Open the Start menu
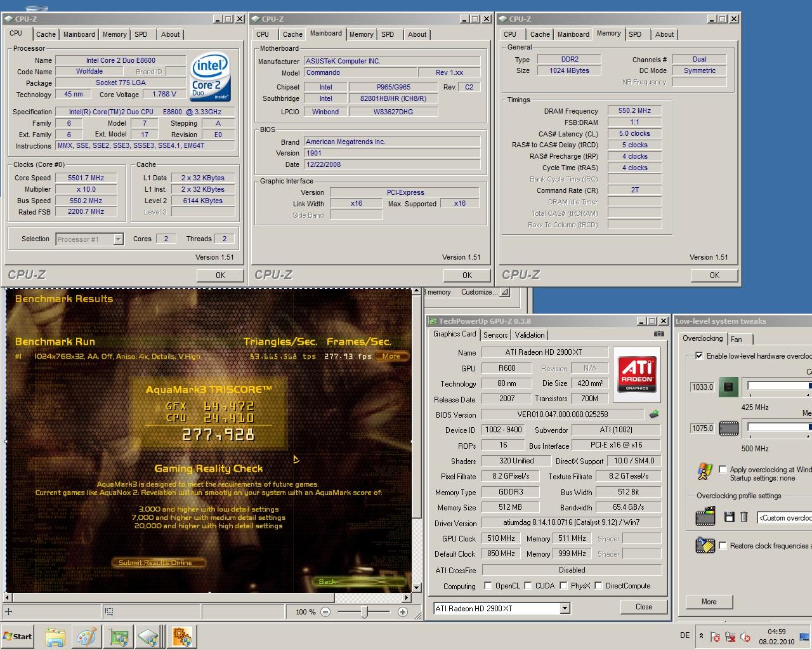Screen dimensions: 812x650 tap(17, 636)
